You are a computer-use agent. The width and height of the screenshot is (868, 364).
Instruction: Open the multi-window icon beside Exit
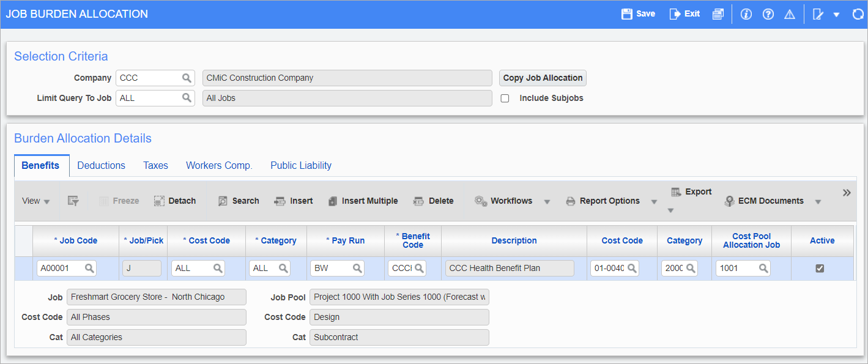coord(718,13)
